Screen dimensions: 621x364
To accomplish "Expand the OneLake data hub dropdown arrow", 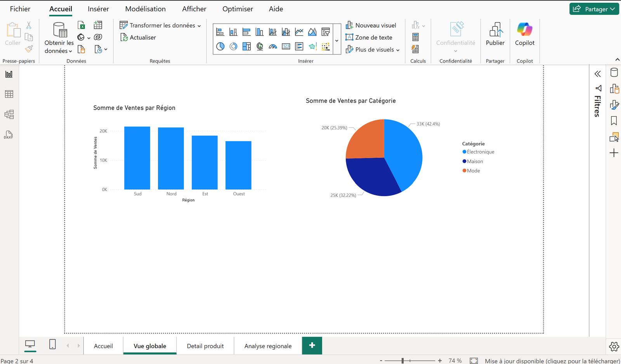I will tap(89, 38).
